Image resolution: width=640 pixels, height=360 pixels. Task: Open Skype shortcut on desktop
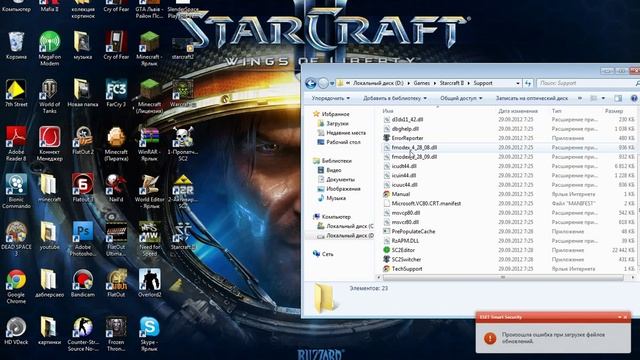click(149, 334)
